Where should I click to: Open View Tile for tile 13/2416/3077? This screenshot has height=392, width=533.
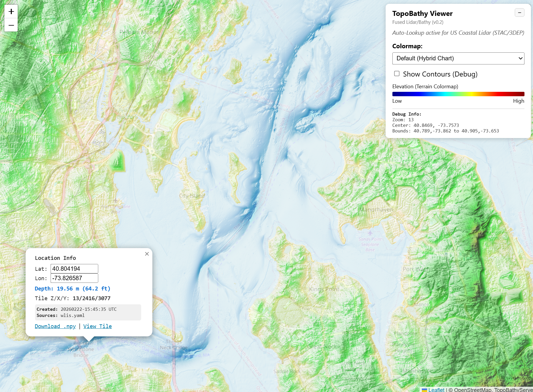click(97, 326)
